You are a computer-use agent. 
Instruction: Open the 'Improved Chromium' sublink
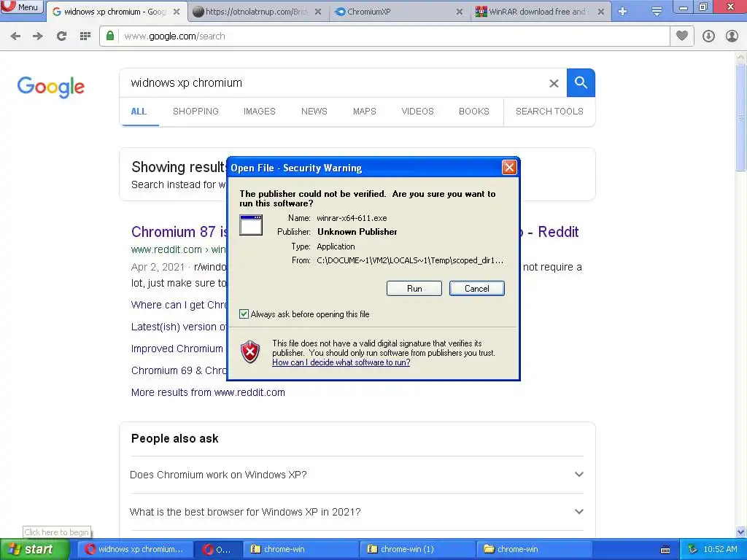[x=177, y=349]
